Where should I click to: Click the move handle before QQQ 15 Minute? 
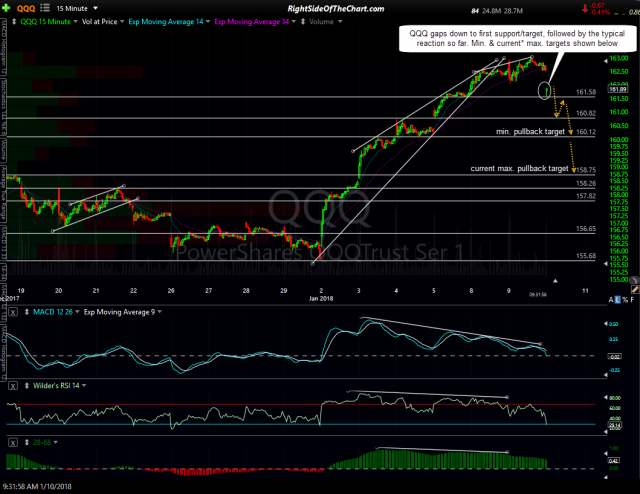[x=14, y=22]
